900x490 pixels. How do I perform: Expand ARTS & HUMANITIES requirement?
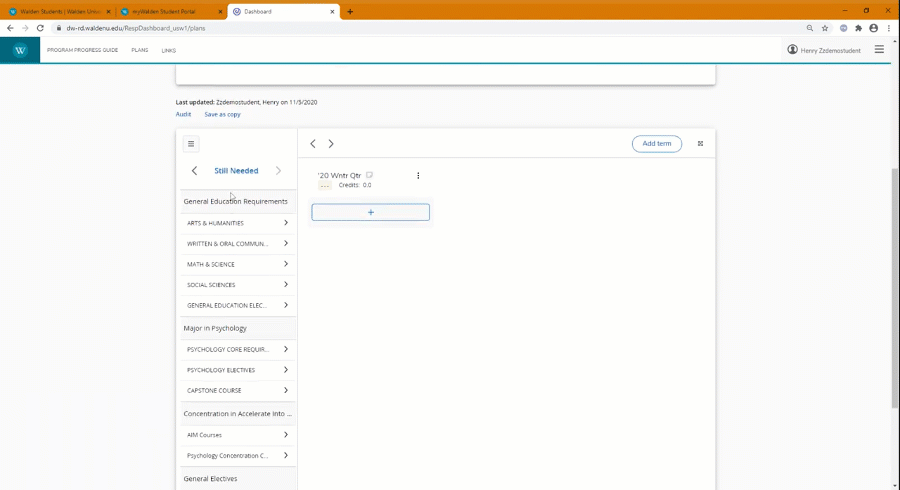click(x=285, y=223)
